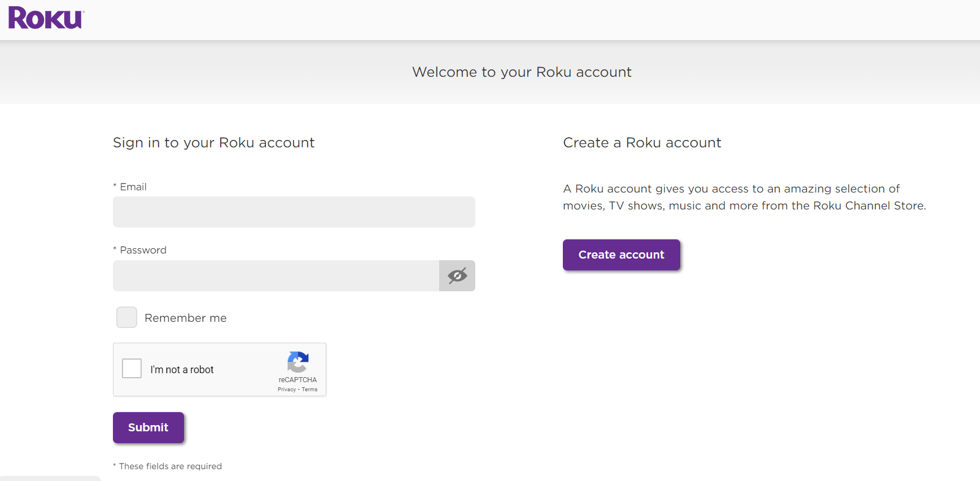Focus the Email input field

(294, 212)
